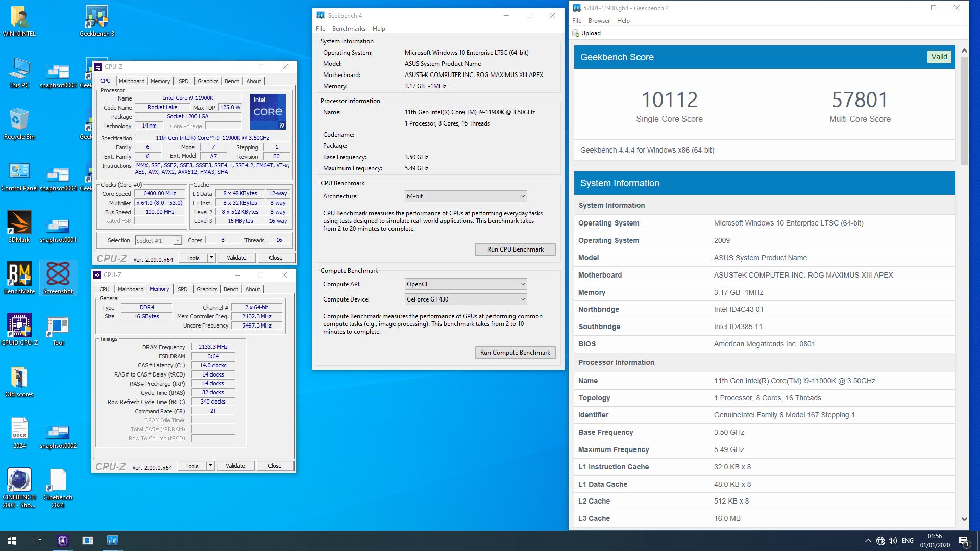
Task: Switch to Graphics tab in lower CPU-Z
Action: click(x=207, y=289)
